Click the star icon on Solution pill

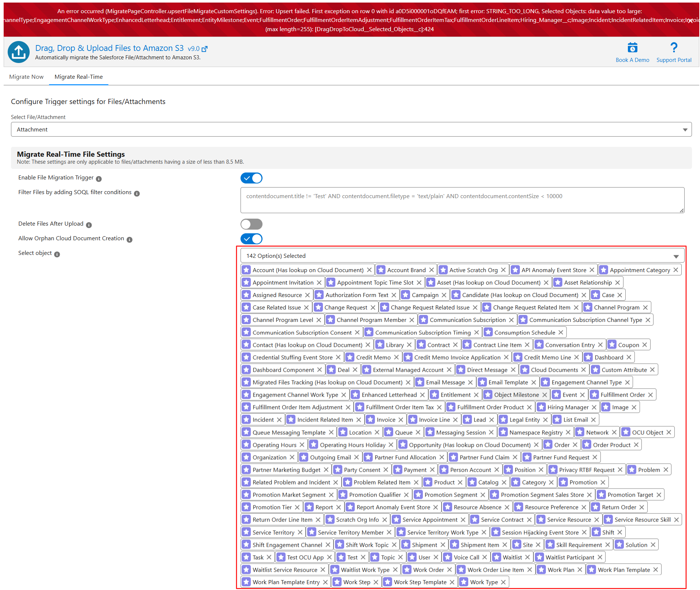click(619, 545)
